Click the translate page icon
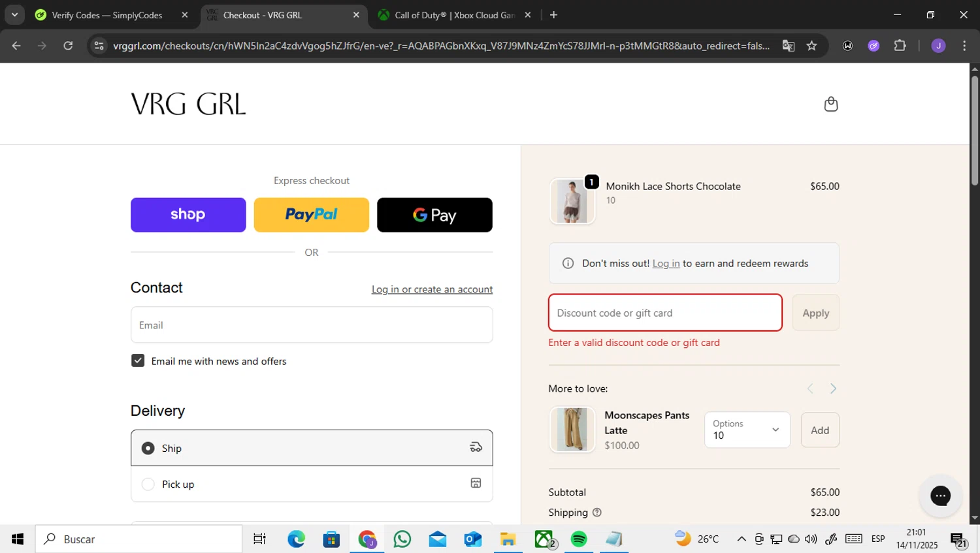 789,46
